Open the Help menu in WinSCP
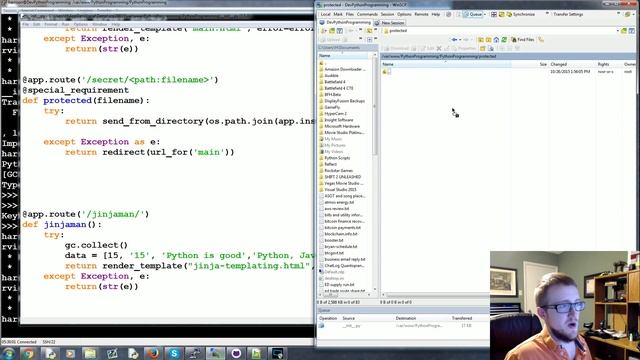Image resolution: width=640 pixels, height=360 pixels. (436, 14)
